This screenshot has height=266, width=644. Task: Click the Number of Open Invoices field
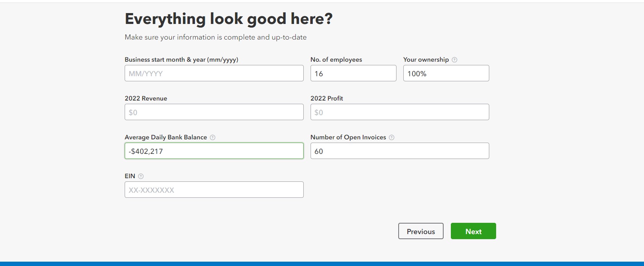pos(399,151)
